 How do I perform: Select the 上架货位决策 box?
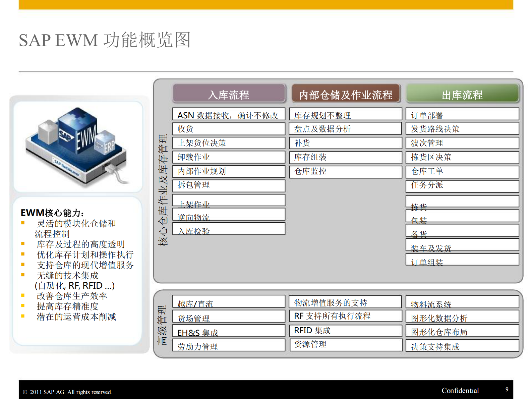(229, 143)
